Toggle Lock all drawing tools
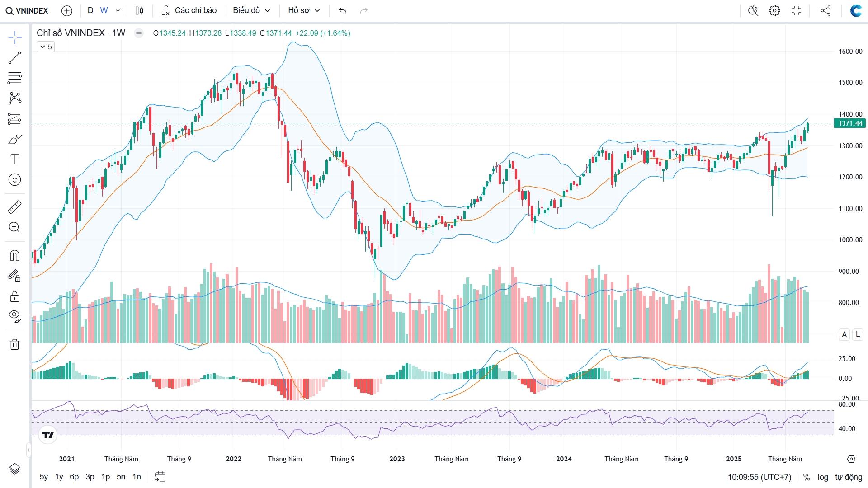This screenshot has height=488, width=868. pos(14,296)
